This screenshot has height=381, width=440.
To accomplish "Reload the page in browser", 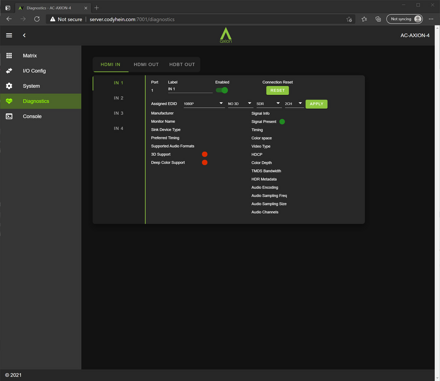I will (37, 19).
